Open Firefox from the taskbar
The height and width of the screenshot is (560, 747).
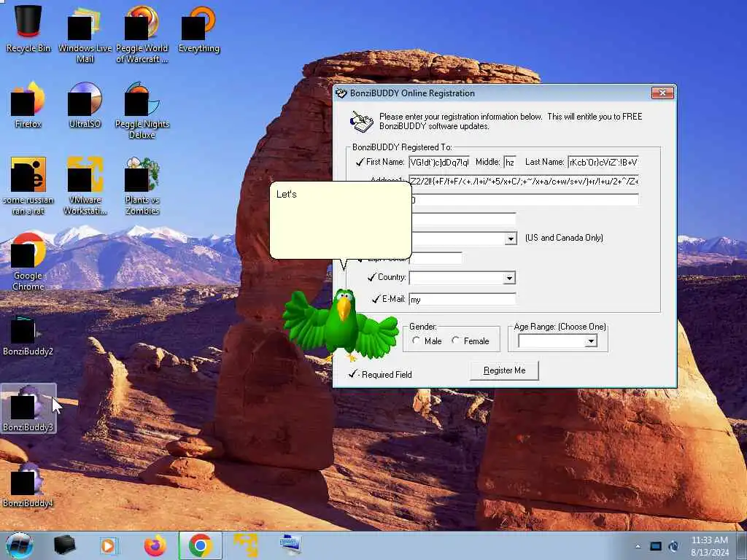coord(155,545)
